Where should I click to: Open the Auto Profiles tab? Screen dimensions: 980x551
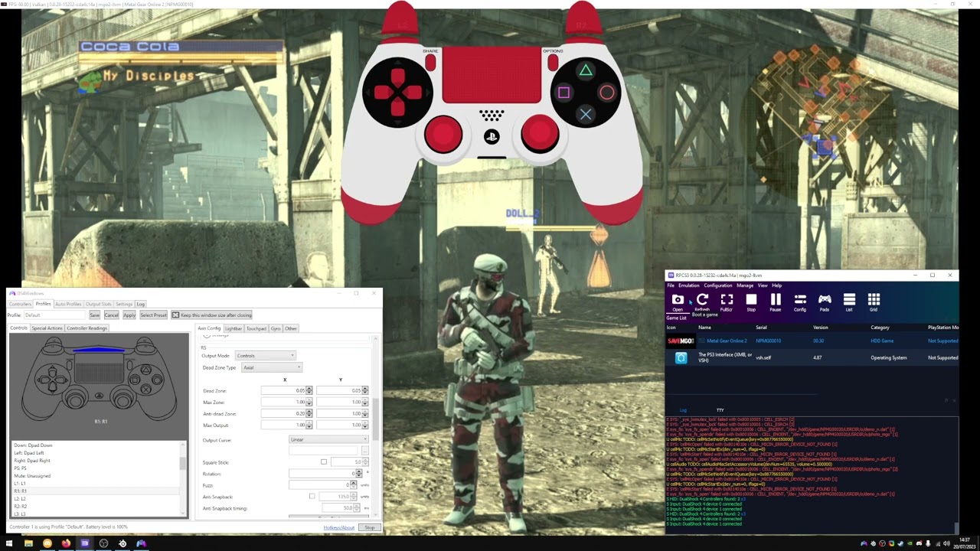pos(68,304)
